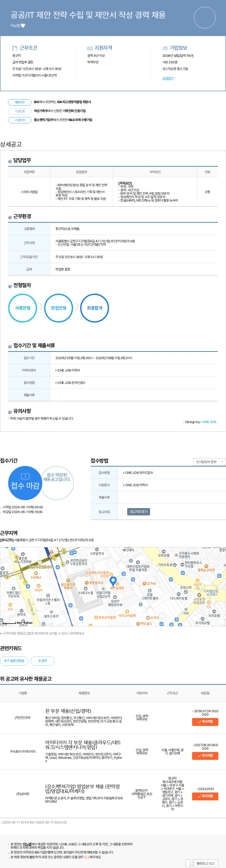
Task: Click the IBK추천 badge
Action: coord(20,102)
